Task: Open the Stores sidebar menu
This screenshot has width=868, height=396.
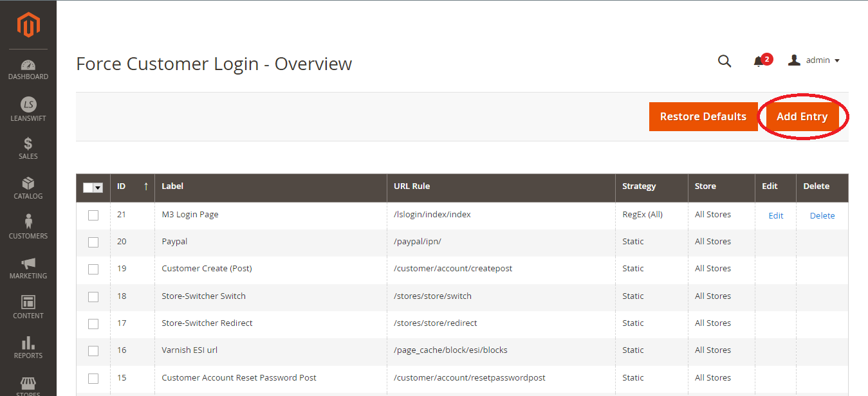Action: [28, 386]
